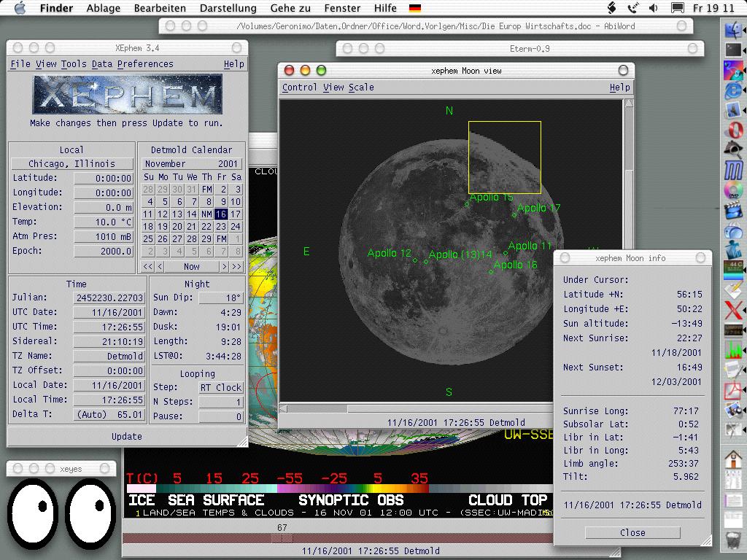The height and width of the screenshot is (560, 747).
Task: Open the iMovie clapperboard Dock icon
Action: click(x=734, y=210)
